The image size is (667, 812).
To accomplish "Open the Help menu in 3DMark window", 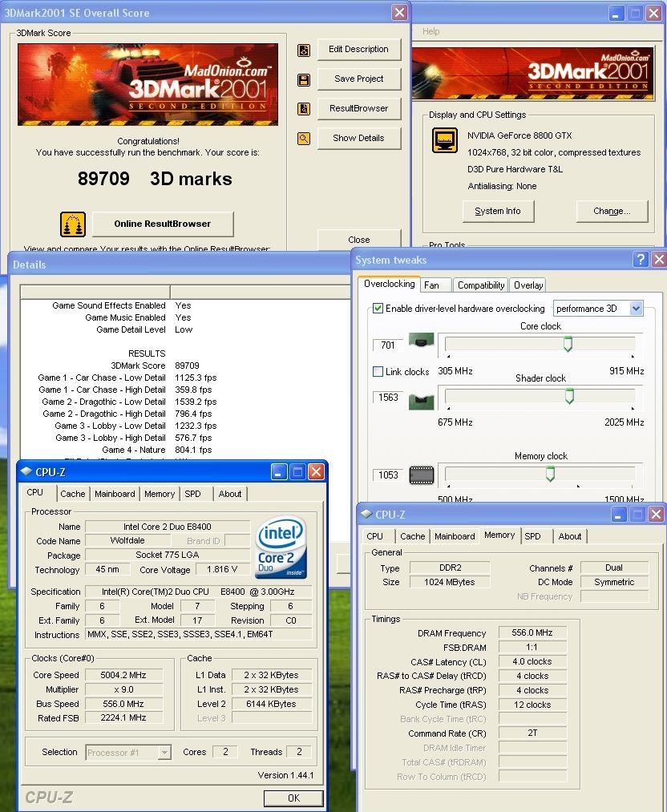I will coord(431,31).
